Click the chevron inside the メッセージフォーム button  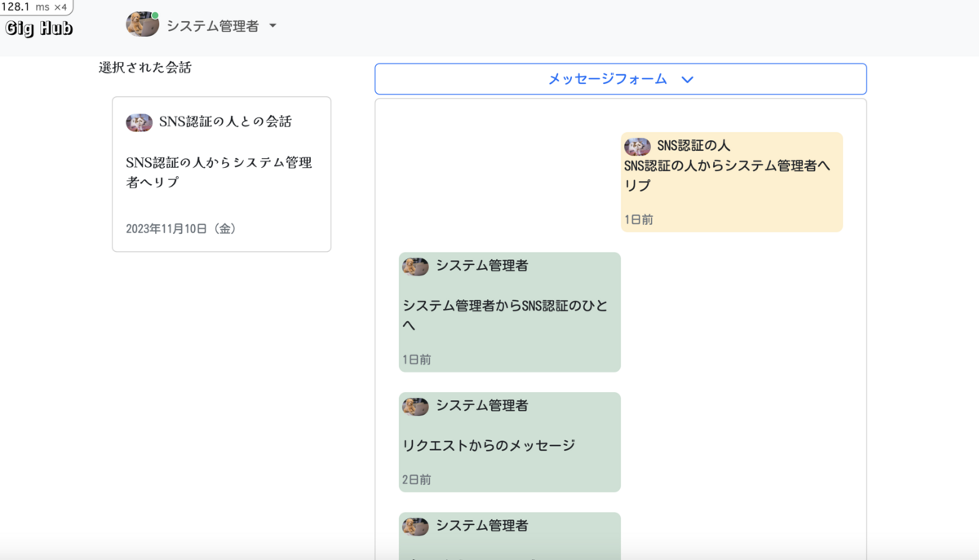688,79
